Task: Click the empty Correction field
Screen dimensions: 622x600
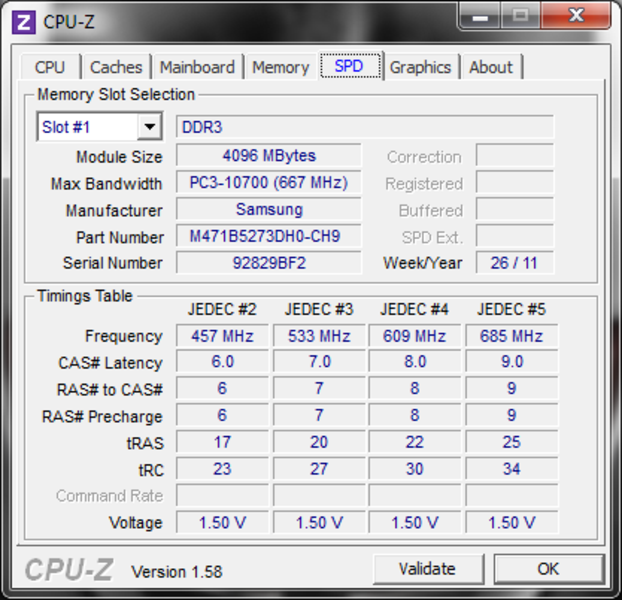Action: coord(514,155)
